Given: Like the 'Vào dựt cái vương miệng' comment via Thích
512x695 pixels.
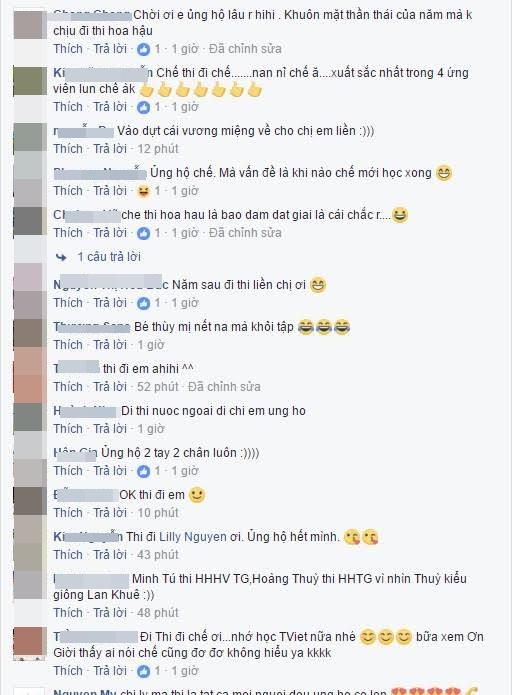Looking at the screenshot, I should click(x=68, y=149).
